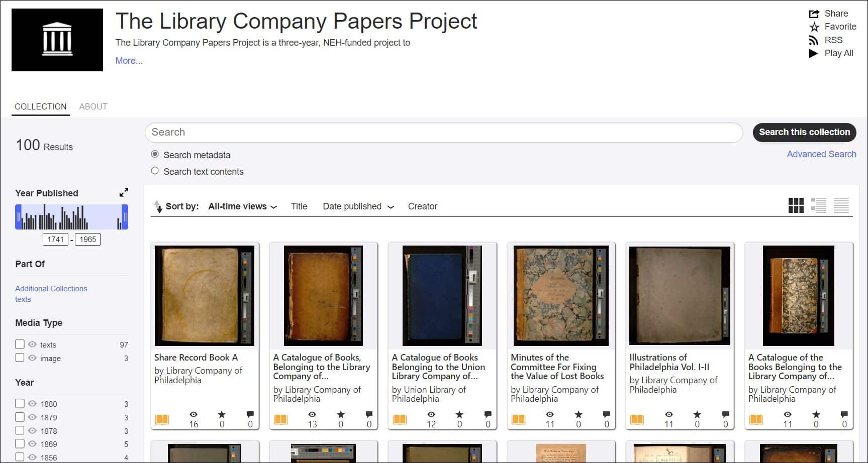Click the Search this collection button

(804, 132)
